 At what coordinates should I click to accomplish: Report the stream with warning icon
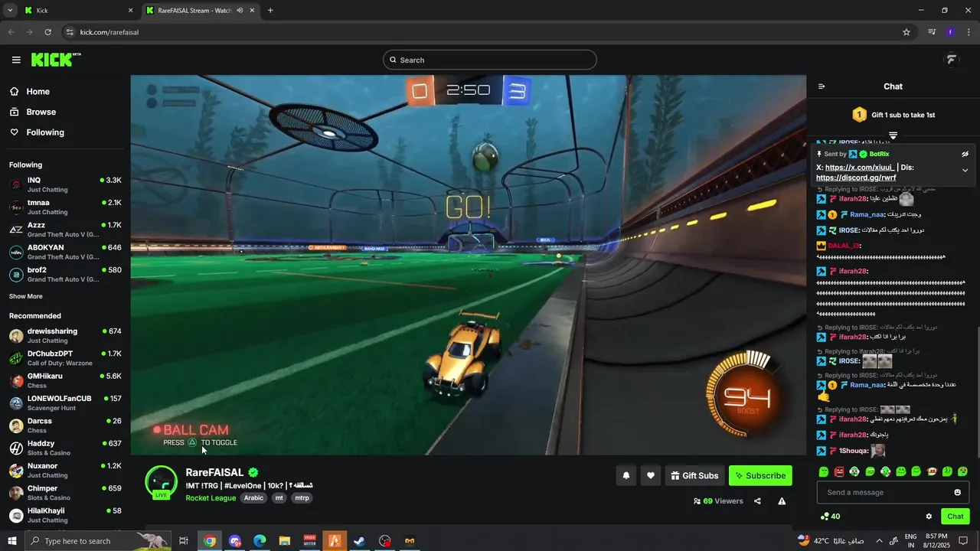[782, 501]
